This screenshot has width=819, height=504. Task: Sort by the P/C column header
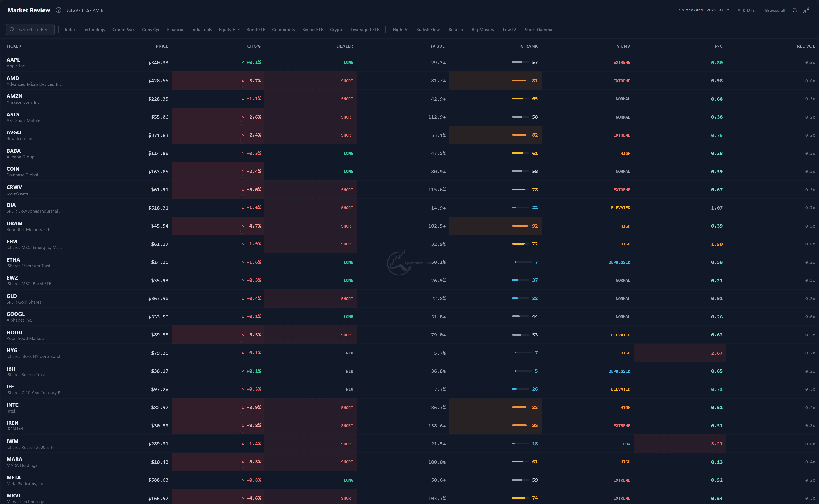(x=719, y=46)
